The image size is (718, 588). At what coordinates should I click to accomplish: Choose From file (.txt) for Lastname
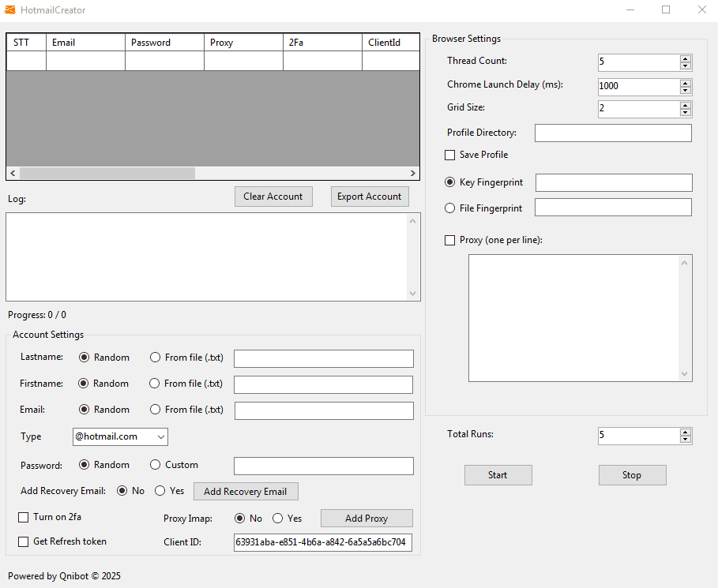click(155, 358)
